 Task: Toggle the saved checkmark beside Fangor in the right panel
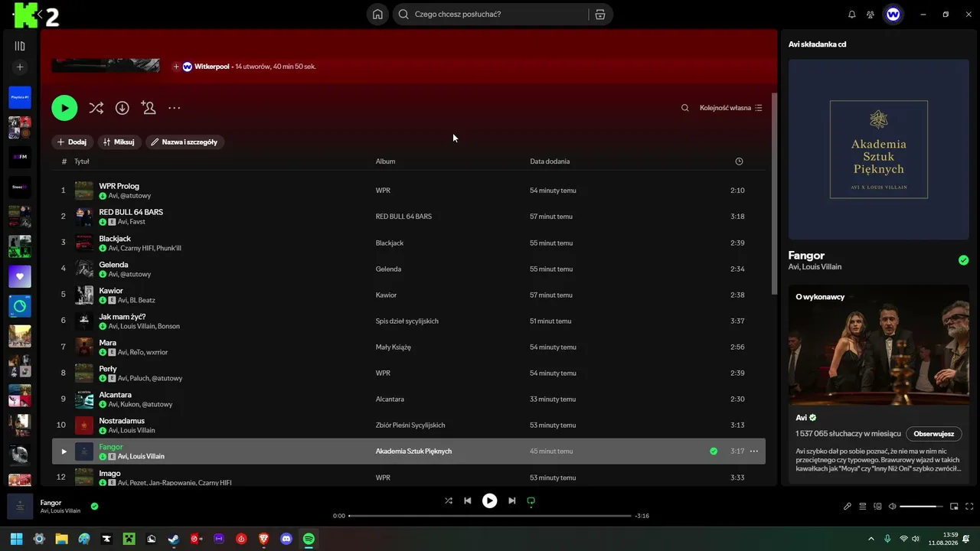click(x=963, y=260)
